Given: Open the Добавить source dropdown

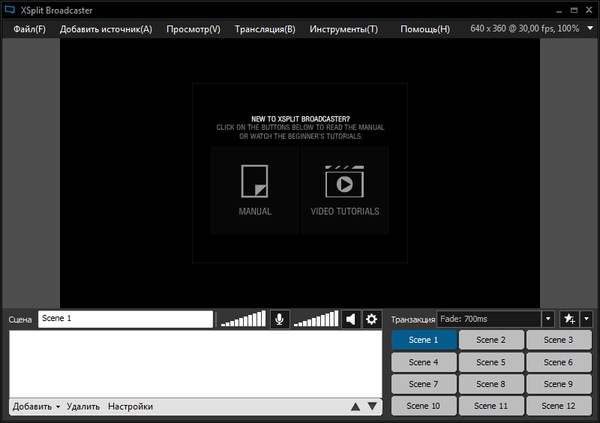Looking at the screenshot, I should [x=37, y=407].
